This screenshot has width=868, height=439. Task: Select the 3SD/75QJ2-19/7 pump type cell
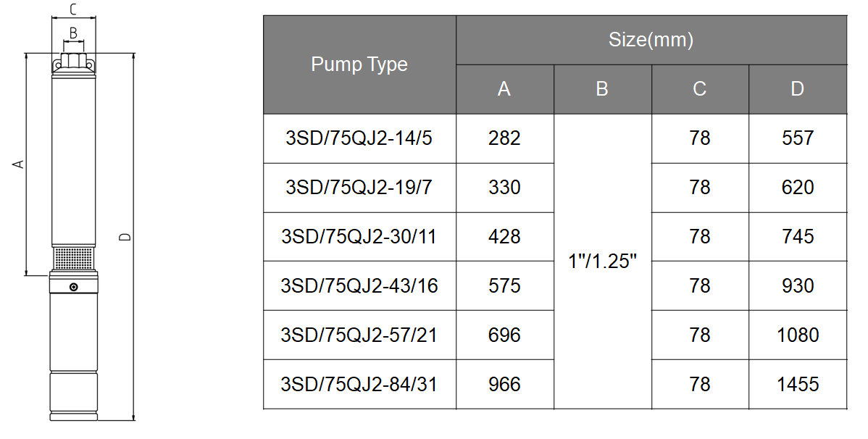(x=359, y=188)
